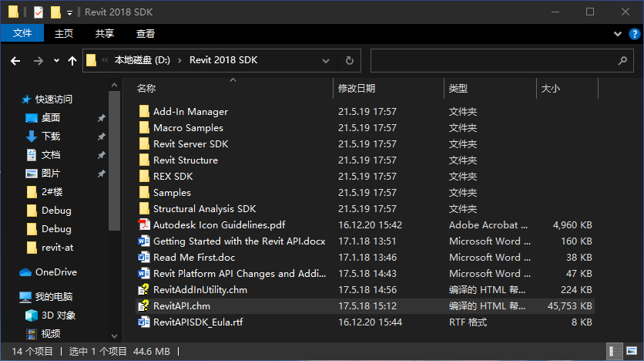The width and height of the screenshot is (644, 361).
Task: Open the revit-at folder in the sidebar
Action: pyautogui.click(x=57, y=248)
